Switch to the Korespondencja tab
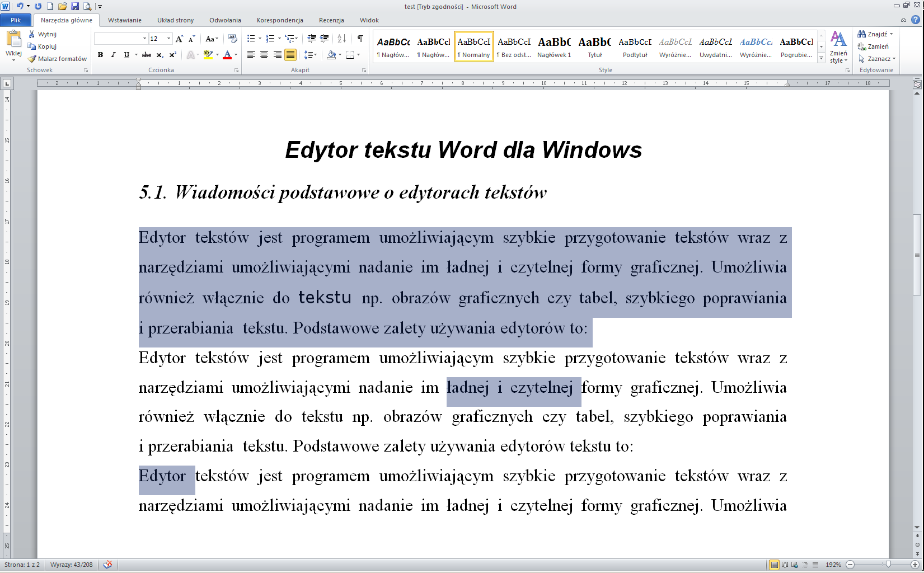924x573 pixels. coord(280,20)
